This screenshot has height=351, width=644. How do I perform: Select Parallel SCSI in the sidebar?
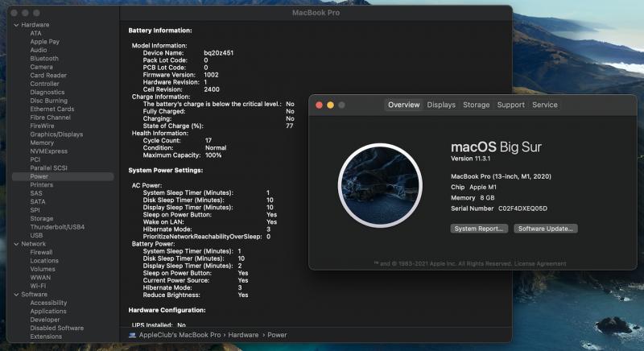click(48, 168)
